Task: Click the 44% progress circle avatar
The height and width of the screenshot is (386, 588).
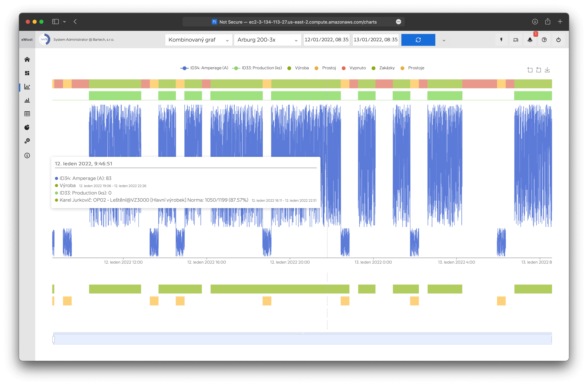Action: pyautogui.click(x=45, y=40)
